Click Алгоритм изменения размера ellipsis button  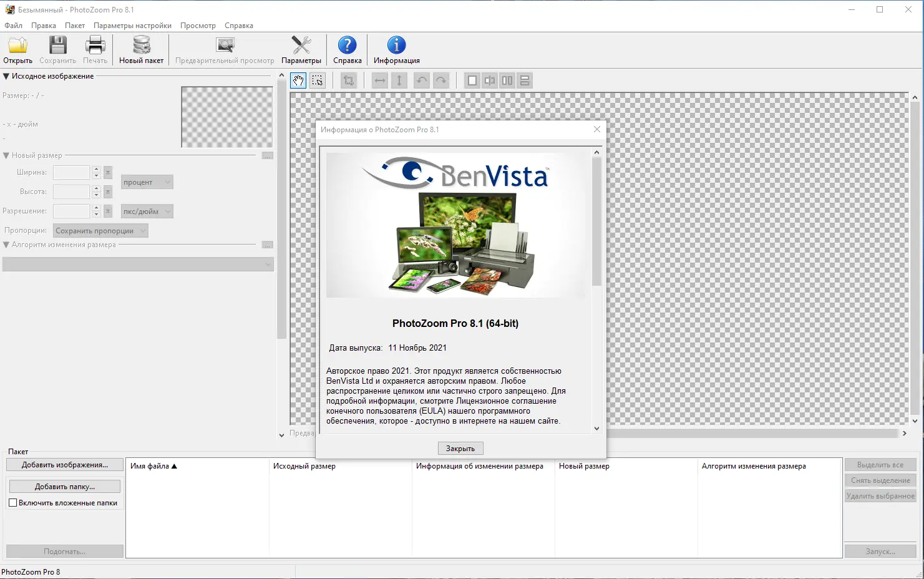(x=268, y=245)
